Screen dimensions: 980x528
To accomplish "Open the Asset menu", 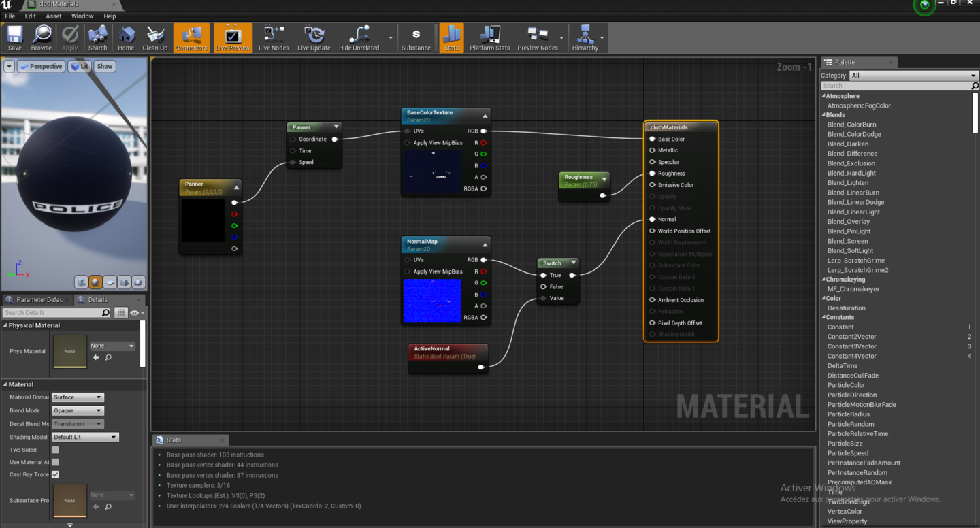I will point(53,16).
